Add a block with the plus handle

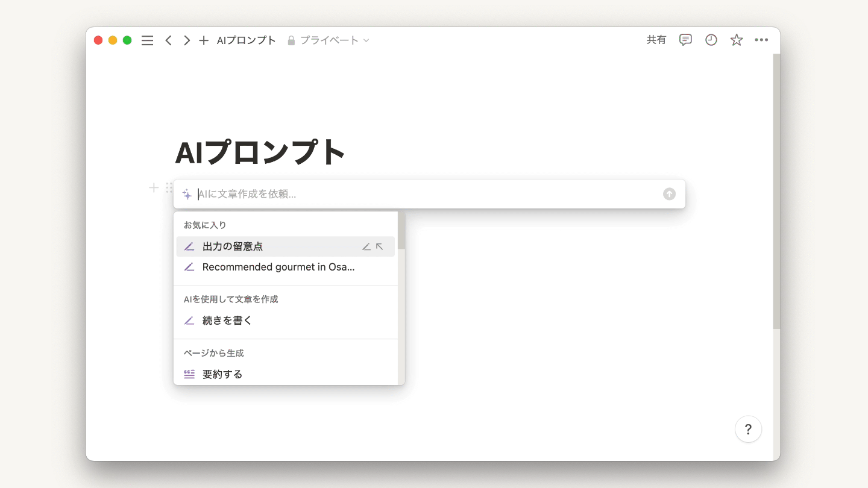(x=154, y=188)
